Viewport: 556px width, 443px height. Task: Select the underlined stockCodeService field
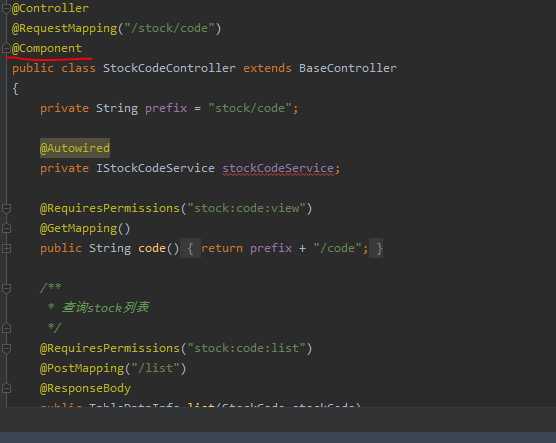[x=278, y=168]
